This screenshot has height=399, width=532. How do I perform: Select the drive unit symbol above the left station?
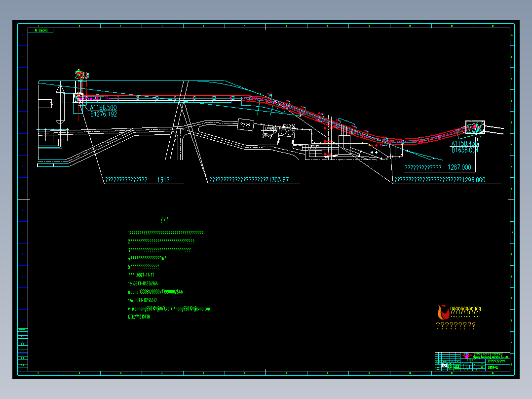tap(82, 75)
